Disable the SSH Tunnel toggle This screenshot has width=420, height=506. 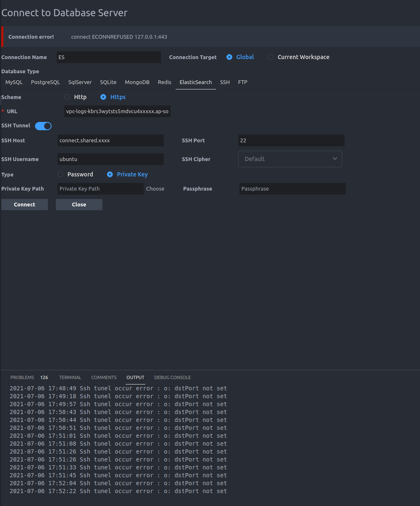[x=43, y=126]
